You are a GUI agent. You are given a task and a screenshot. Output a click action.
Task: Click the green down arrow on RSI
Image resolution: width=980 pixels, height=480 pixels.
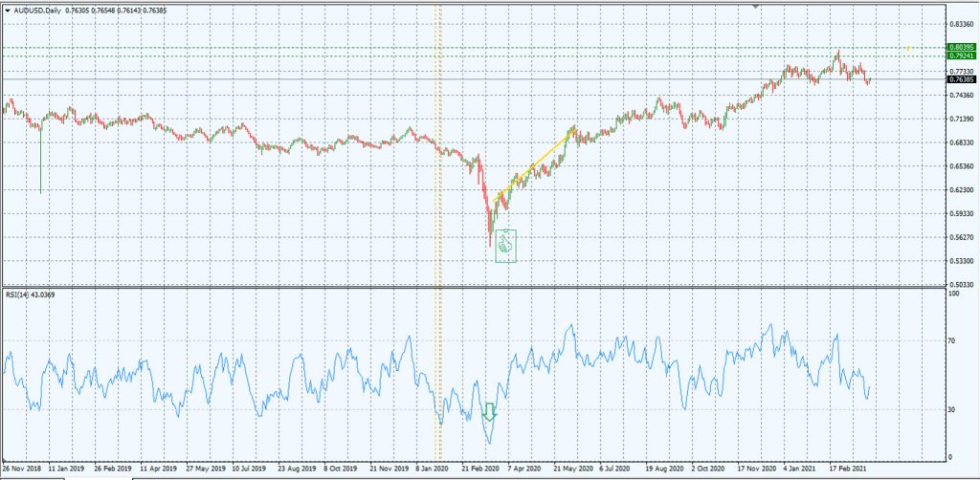pyautogui.click(x=489, y=412)
